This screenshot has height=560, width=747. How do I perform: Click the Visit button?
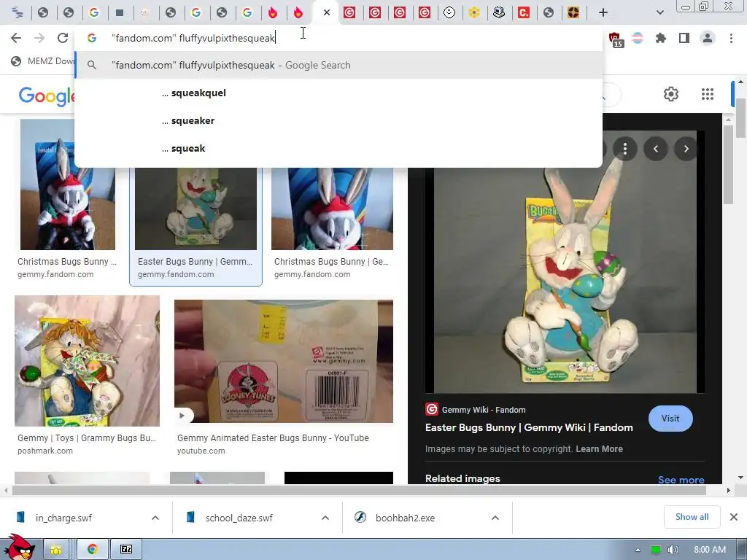tap(670, 419)
